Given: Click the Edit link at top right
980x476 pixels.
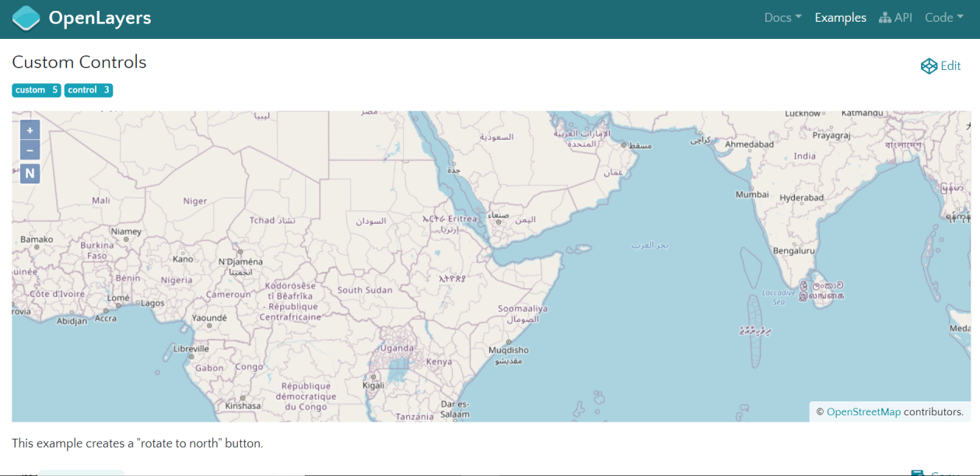Looking at the screenshot, I should pos(950,66).
